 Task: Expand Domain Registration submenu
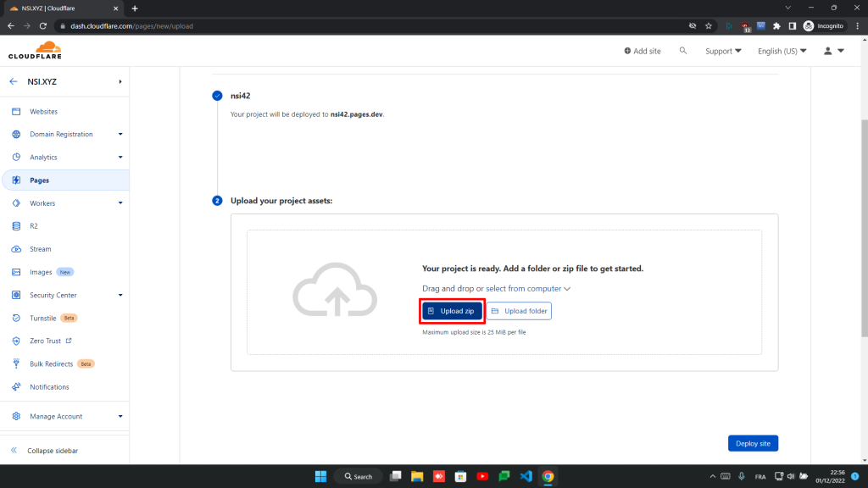pyautogui.click(x=120, y=135)
